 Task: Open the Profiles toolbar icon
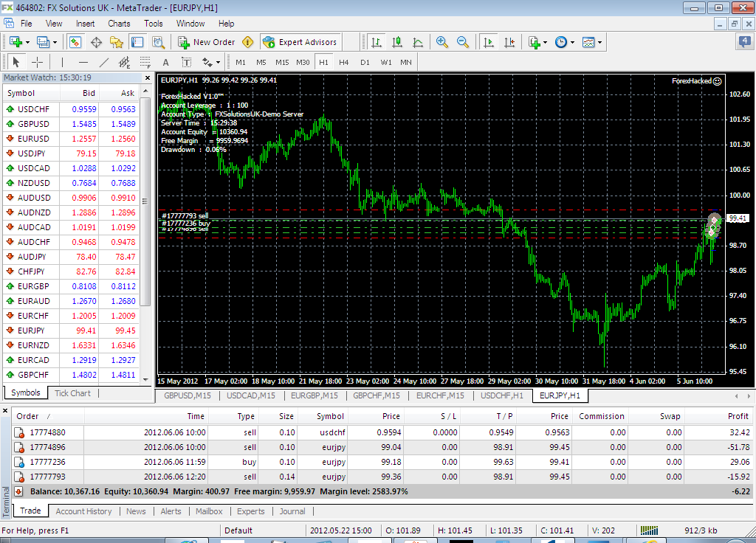pyautogui.click(x=42, y=42)
